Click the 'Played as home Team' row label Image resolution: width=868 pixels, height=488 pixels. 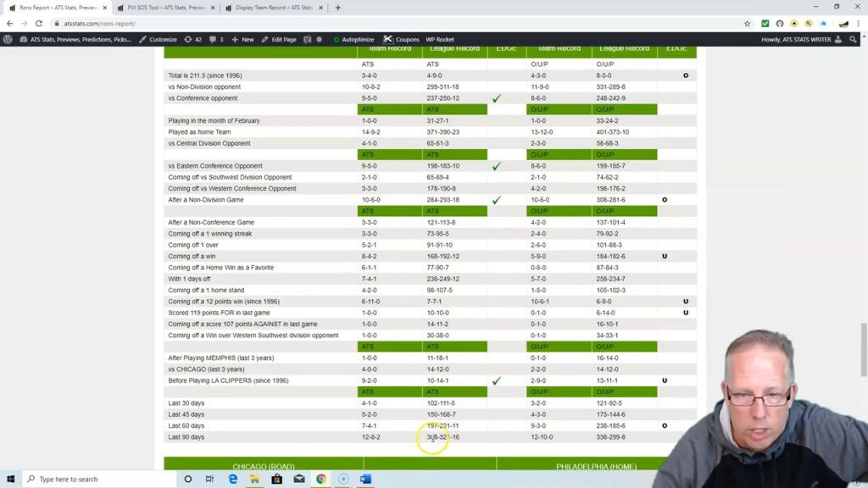[199, 131]
